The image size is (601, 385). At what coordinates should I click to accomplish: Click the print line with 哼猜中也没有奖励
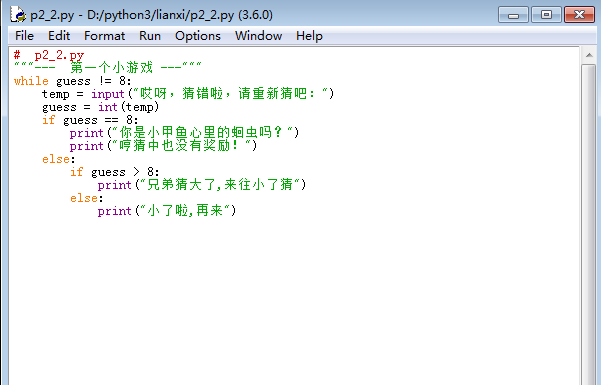(163, 146)
